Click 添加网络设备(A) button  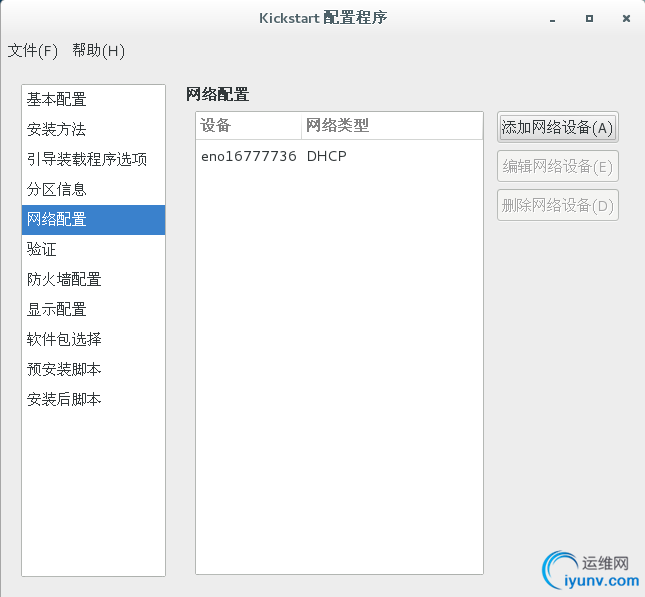(557, 127)
